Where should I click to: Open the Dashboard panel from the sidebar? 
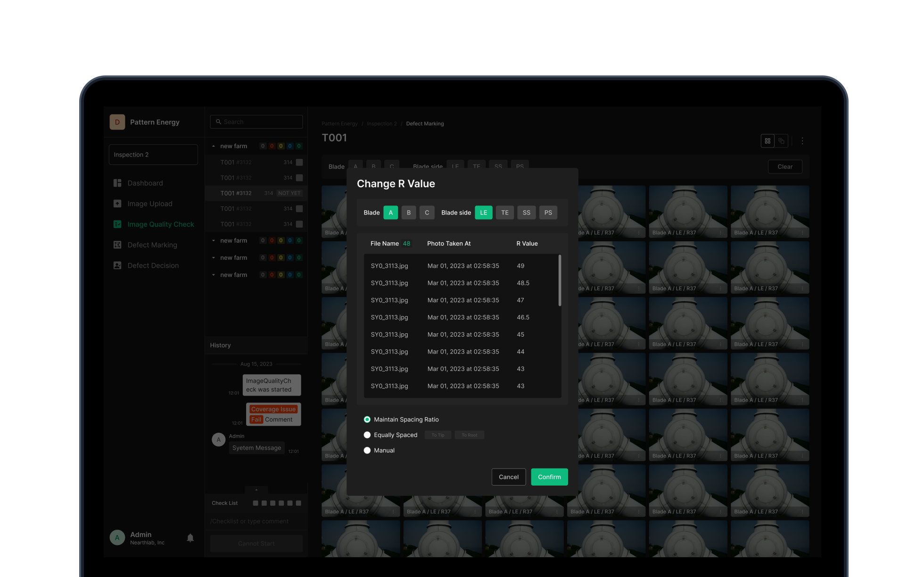pos(145,183)
